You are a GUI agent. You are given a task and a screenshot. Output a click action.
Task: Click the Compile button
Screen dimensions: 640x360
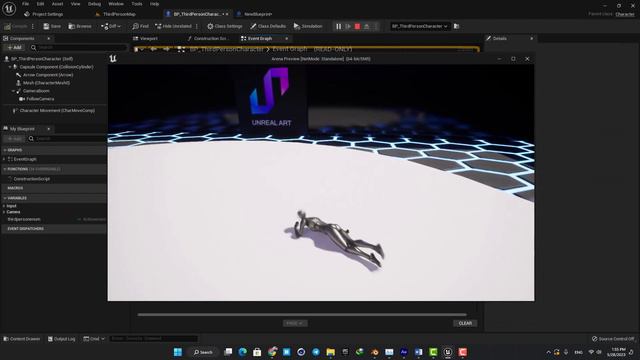pyautogui.click(x=16, y=26)
